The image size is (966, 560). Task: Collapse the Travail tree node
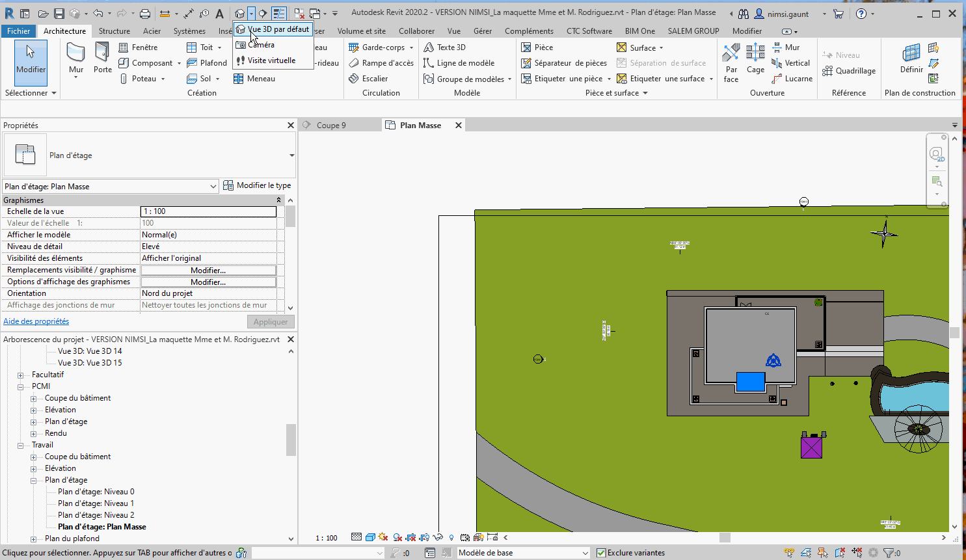coord(20,446)
